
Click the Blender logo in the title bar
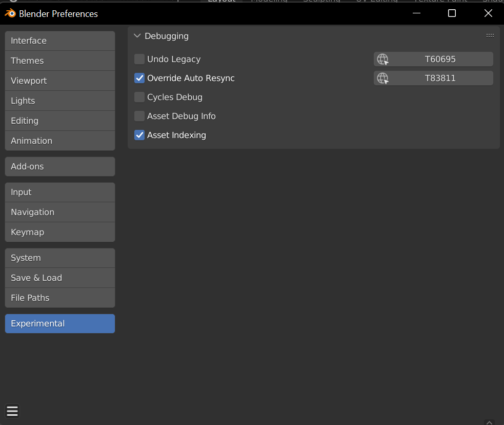(10, 13)
